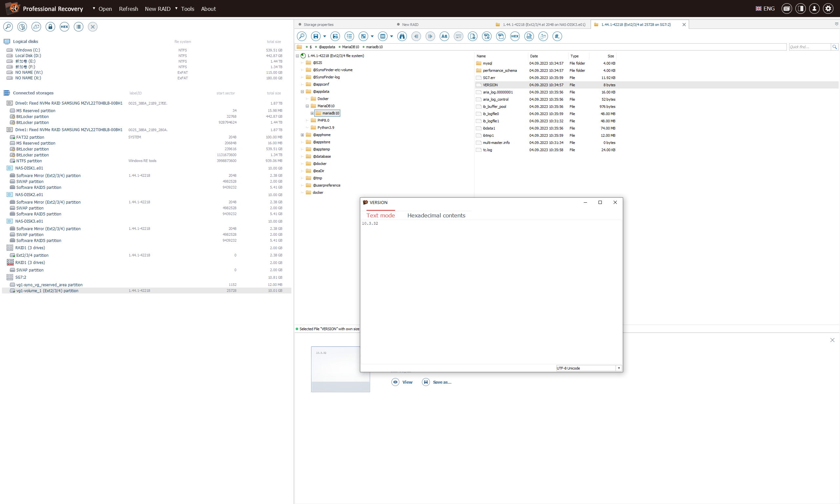The width and height of the screenshot is (840, 504).
Task: Switch to Hexadecimal contents tab
Action: [x=436, y=215]
